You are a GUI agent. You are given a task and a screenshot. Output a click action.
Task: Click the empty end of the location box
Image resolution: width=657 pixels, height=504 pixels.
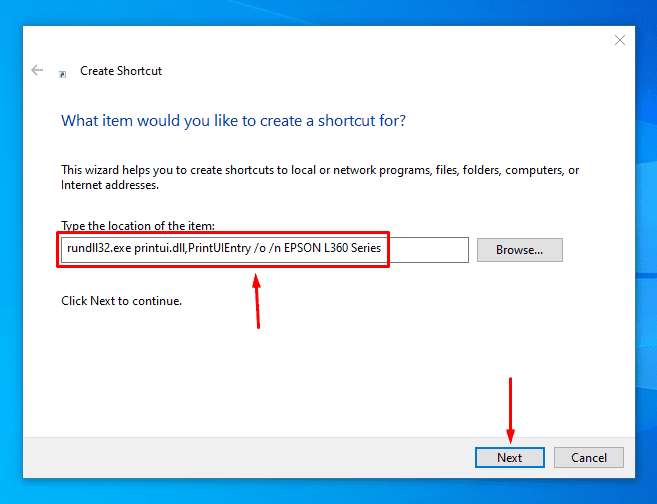(x=430, y=249)
